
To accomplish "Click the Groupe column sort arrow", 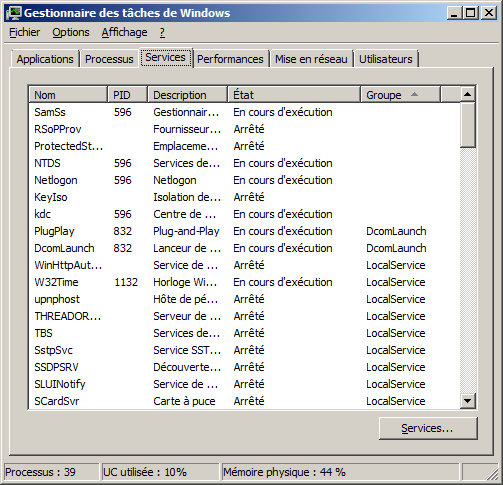I will (x=414, y=95).
